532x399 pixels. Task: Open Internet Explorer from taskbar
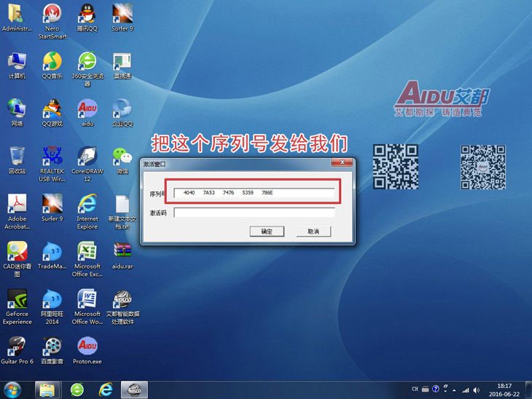click(106, 390)
